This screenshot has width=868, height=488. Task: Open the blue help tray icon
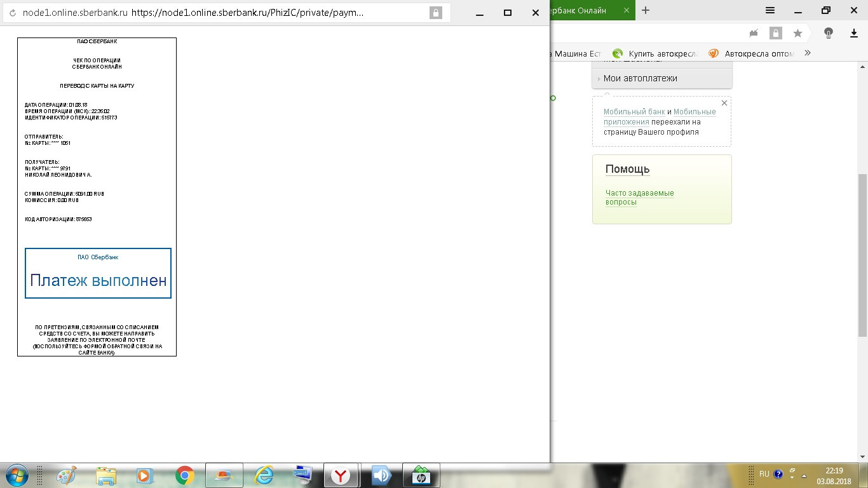coord(778,474)
